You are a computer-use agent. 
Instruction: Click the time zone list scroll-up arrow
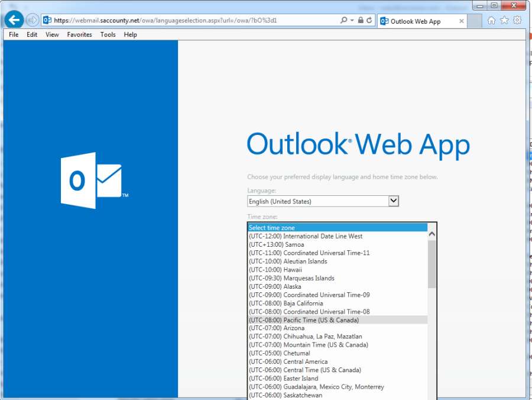(432, 234)
